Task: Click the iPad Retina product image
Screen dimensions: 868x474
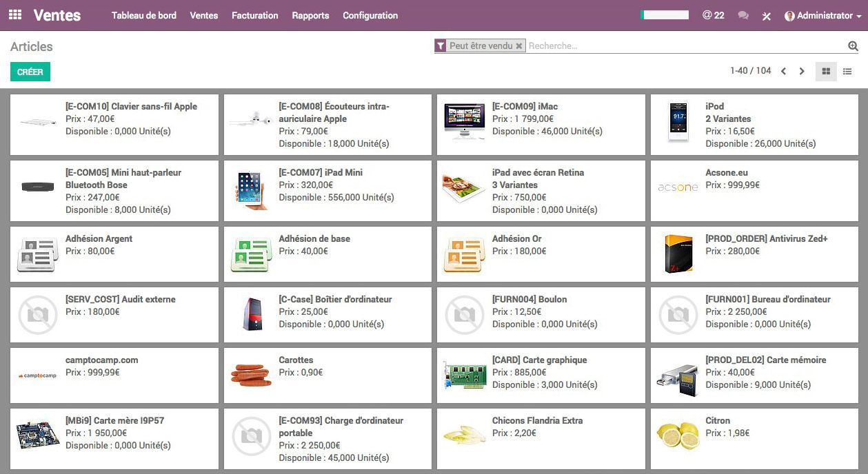Action: point(465,188)
